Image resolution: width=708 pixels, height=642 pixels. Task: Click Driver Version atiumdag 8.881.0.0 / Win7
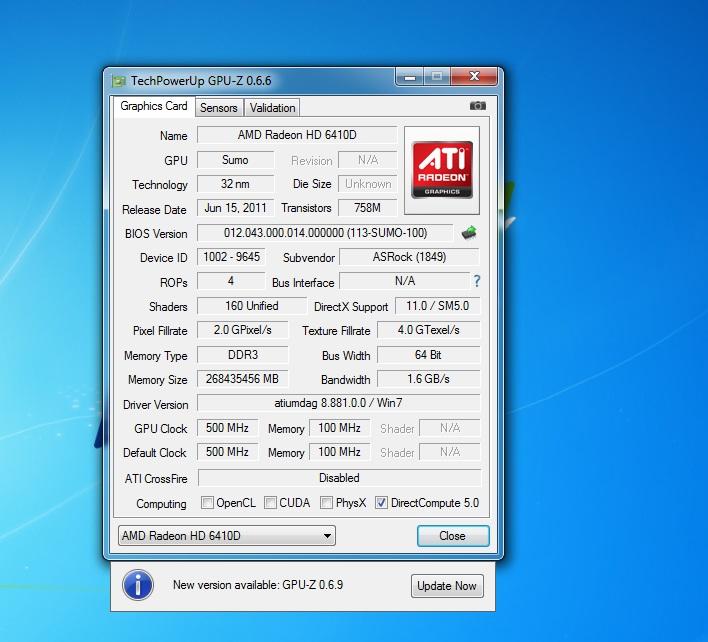(x=339, y=403)
